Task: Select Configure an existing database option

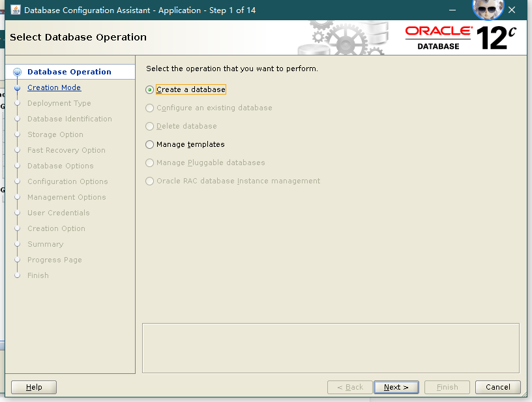Action: [x=150, y=108]
